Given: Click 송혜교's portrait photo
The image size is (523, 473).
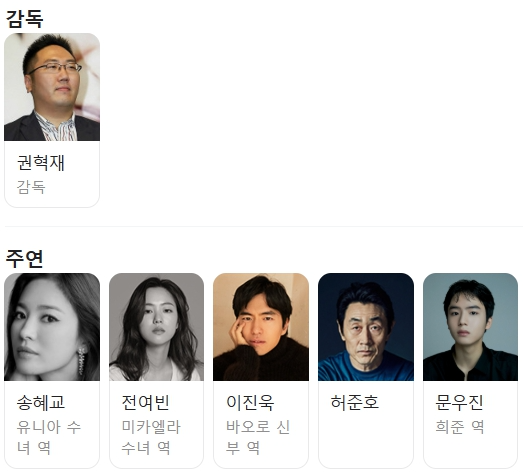Looking at the screenshot, I should click(x=52, y=327).
